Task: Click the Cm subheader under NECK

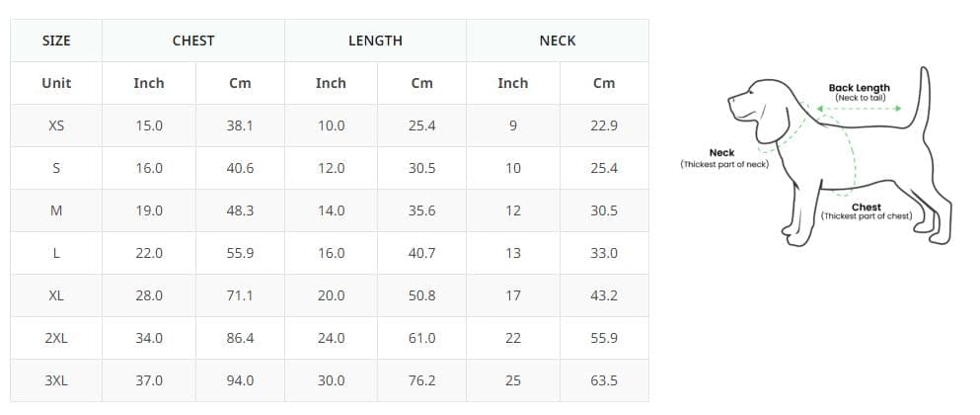Action: coord(604,83)
